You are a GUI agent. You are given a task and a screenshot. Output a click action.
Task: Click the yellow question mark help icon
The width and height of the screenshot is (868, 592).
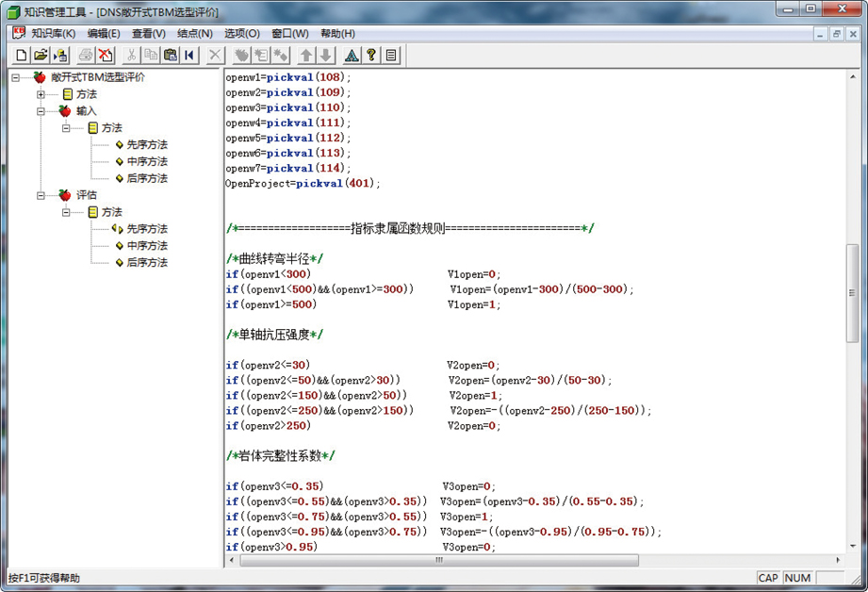(x=371, y=55)
